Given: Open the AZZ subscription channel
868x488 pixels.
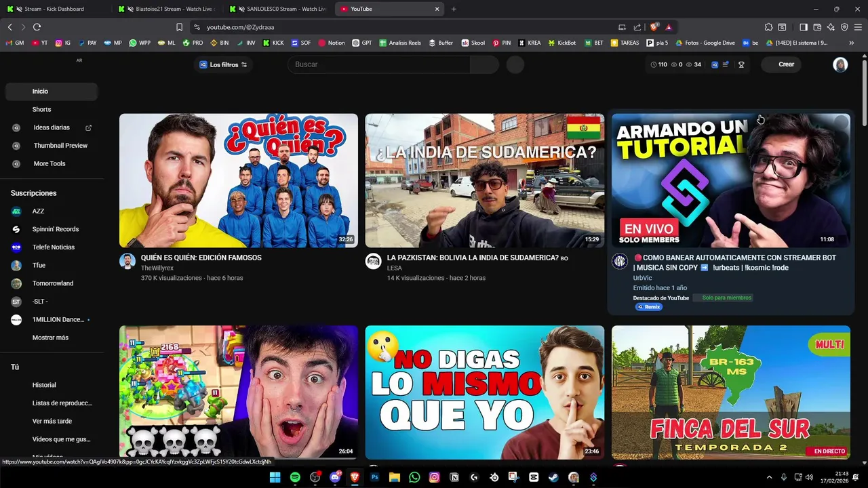Looking at the screenshot, I should tap(52, 211).
